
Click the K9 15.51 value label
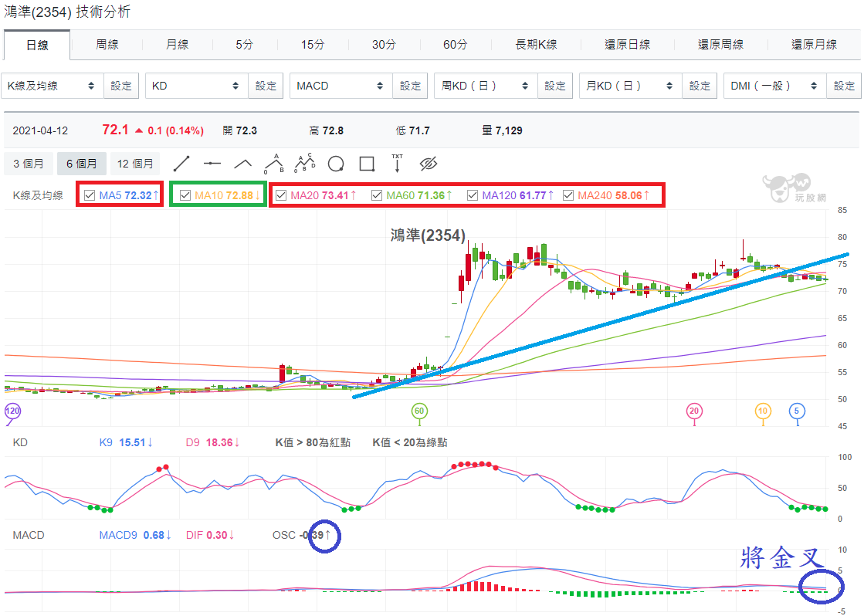pyautogui.click(x=126, y=442)
